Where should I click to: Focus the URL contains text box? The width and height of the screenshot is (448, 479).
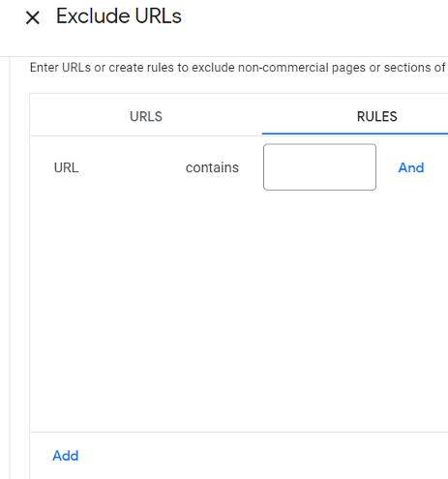(319, 167)
